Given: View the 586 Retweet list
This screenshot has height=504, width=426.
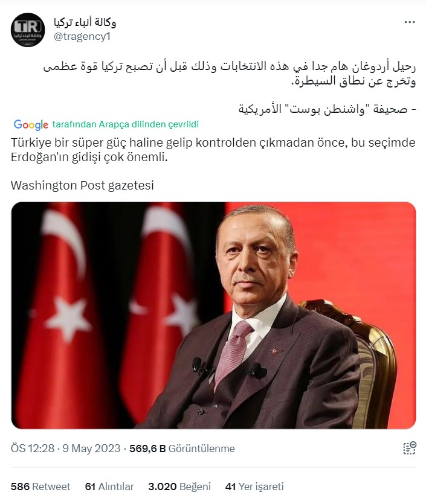Looking at the screenshot, I should [x=40, y=486].
